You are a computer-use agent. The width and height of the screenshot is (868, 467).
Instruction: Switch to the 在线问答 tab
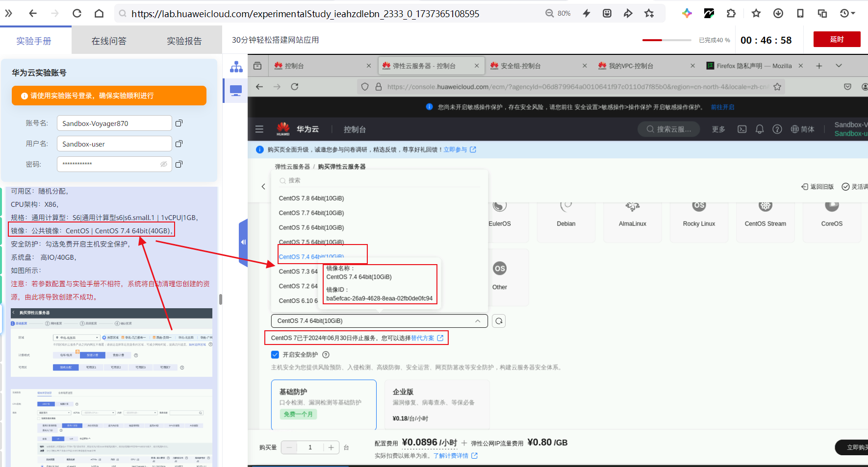pos(109,41)
